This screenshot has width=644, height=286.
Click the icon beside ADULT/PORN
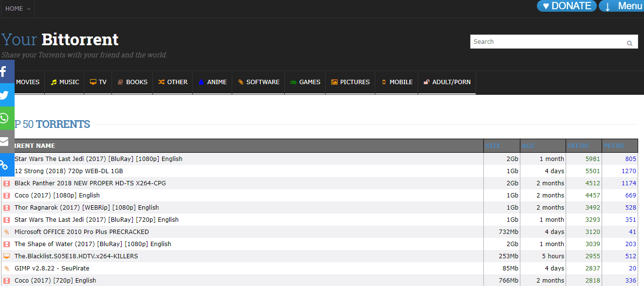pyautogui.click(x=426, y=82)
